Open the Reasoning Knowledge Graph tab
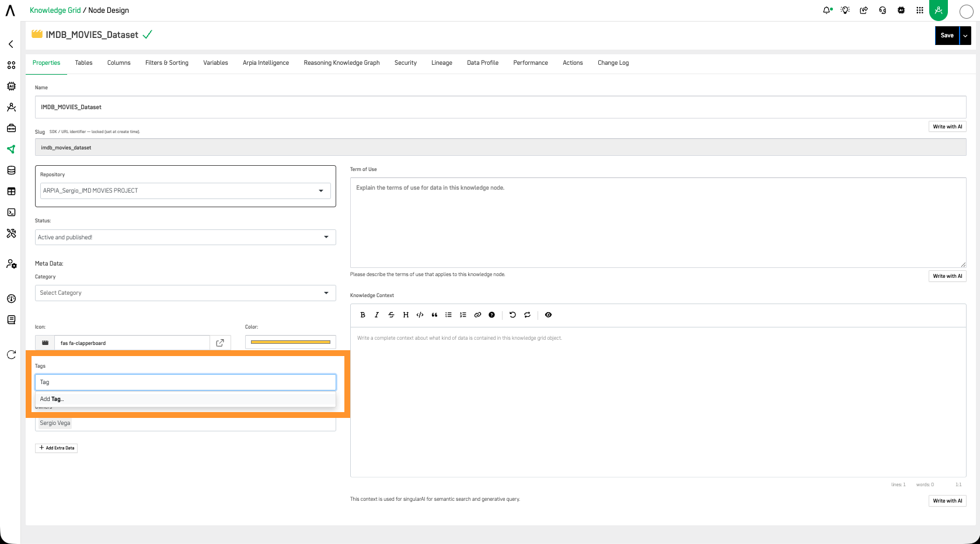980x544 pixels. [x=341, y=63]
